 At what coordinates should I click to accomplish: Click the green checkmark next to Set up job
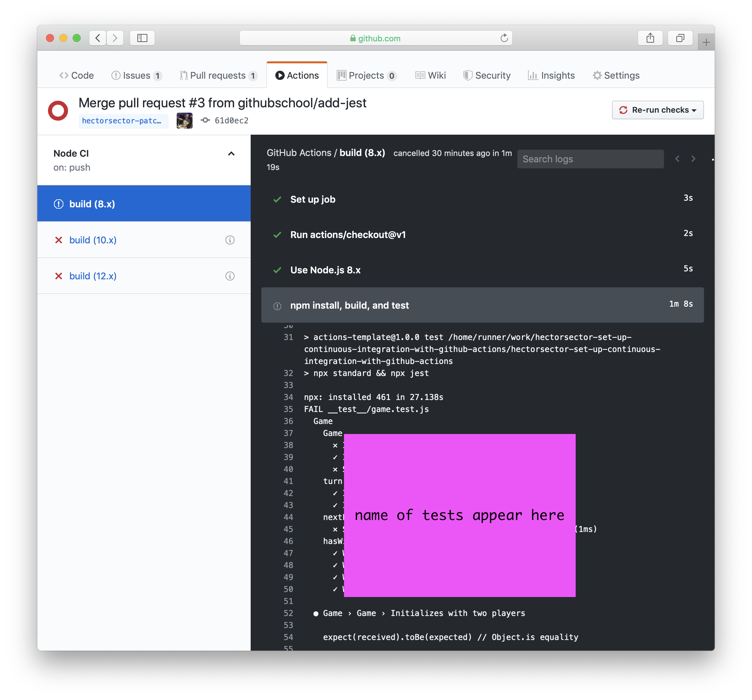278,199
